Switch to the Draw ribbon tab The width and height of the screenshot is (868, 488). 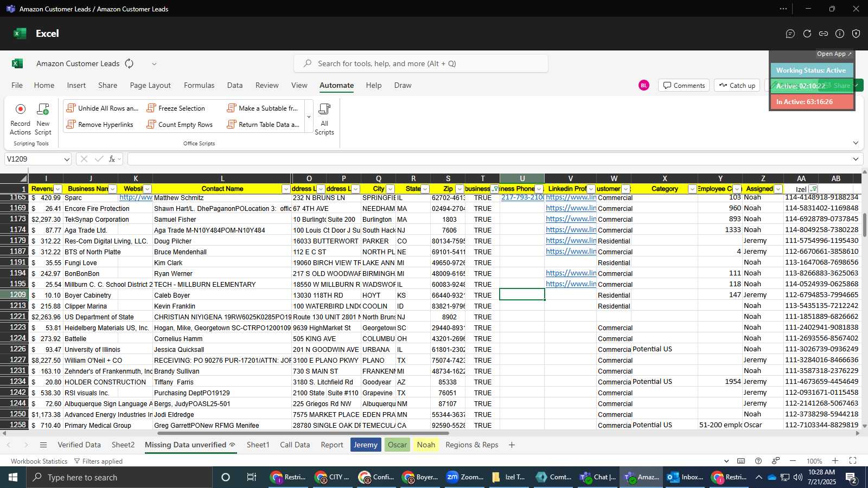(403, 85)
